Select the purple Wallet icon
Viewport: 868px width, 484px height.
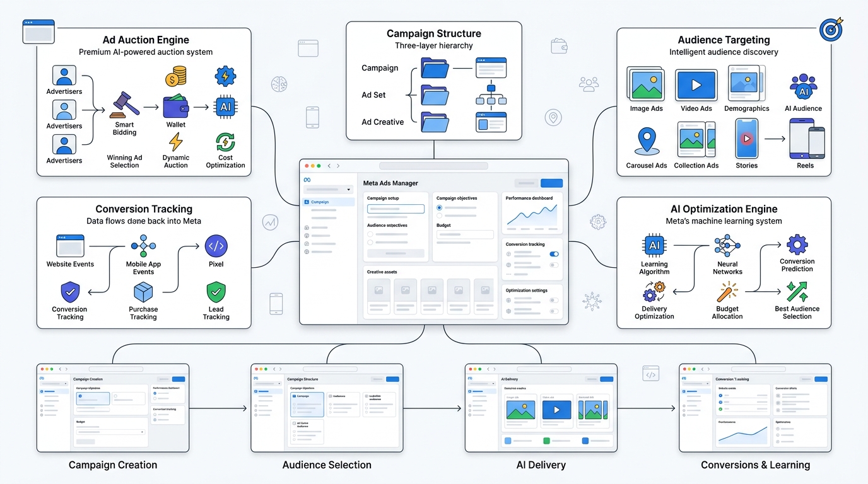(x=175, y=107)
